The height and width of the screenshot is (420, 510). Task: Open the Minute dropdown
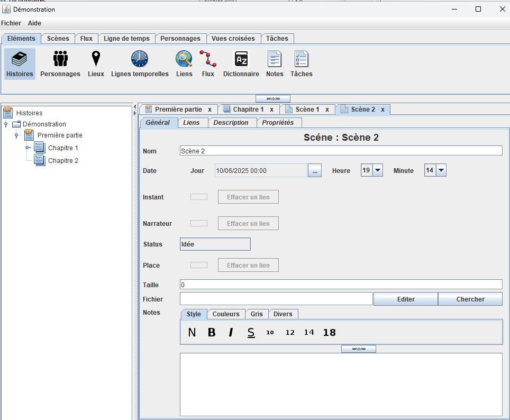(x=440, y=170)
